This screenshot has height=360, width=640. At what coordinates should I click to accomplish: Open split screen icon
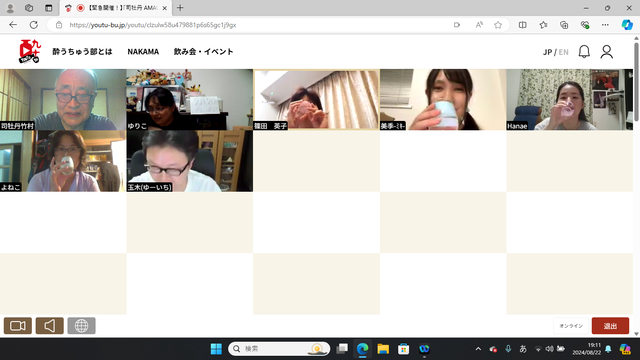(x=522, y=25)
